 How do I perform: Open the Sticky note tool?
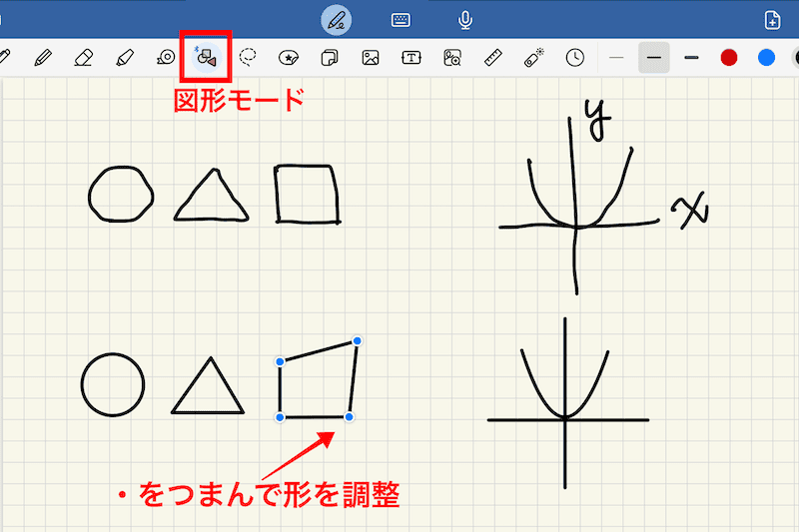[329, 58]
